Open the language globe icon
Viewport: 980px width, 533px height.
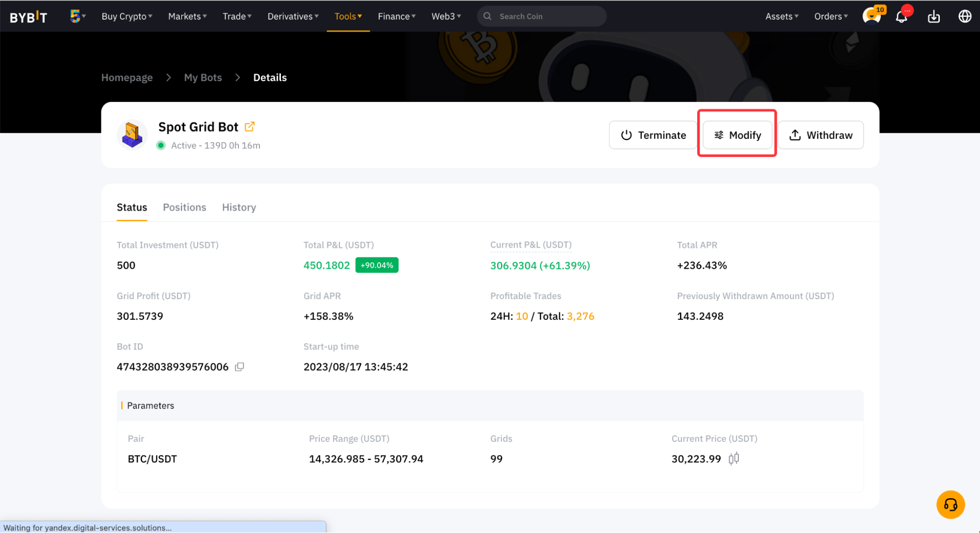(964, 17)
